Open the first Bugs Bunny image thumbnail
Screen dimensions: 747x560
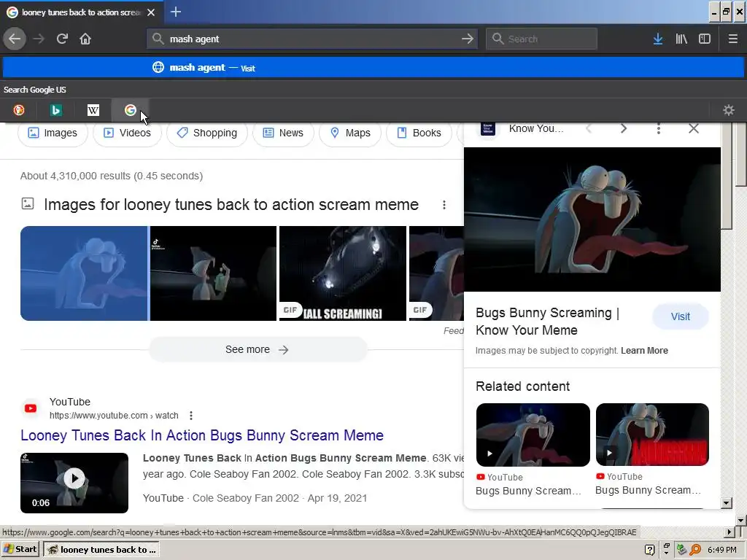point(84,273)
